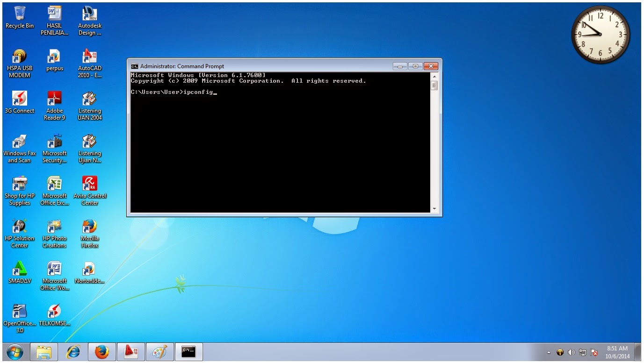
Task: Select the SMADAV desktop icon
Action: (20, 272)
